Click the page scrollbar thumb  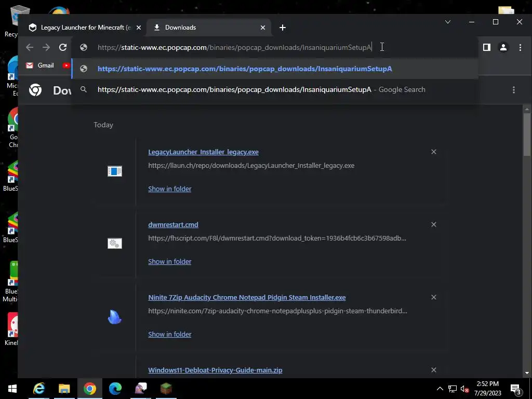[527, 135]
